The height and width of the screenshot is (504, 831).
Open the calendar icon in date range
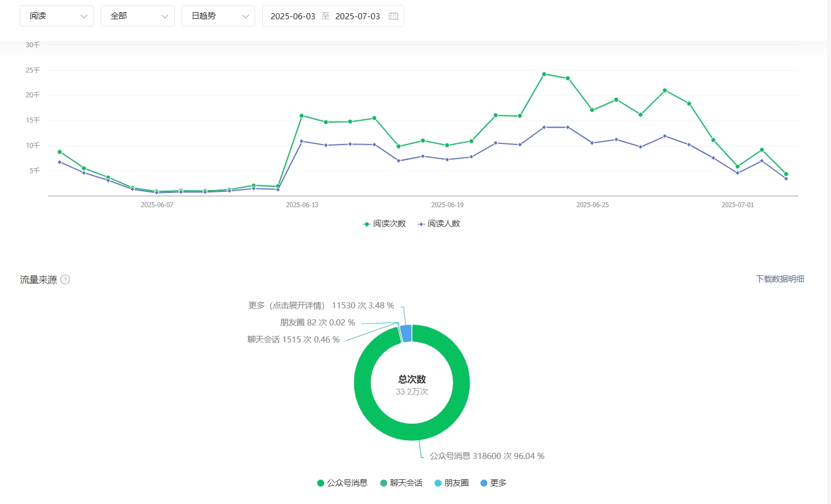coord(393,16)
